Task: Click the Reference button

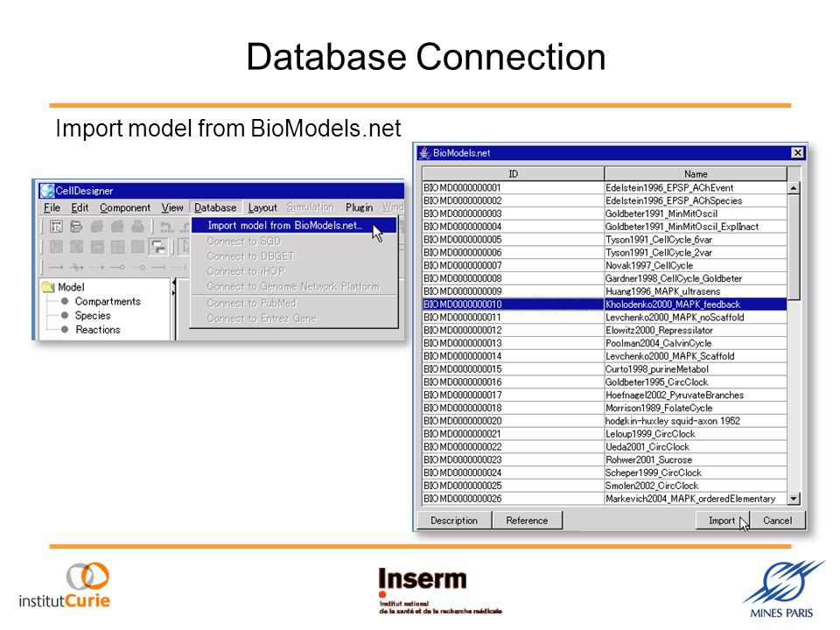Action: coord(527,520)
